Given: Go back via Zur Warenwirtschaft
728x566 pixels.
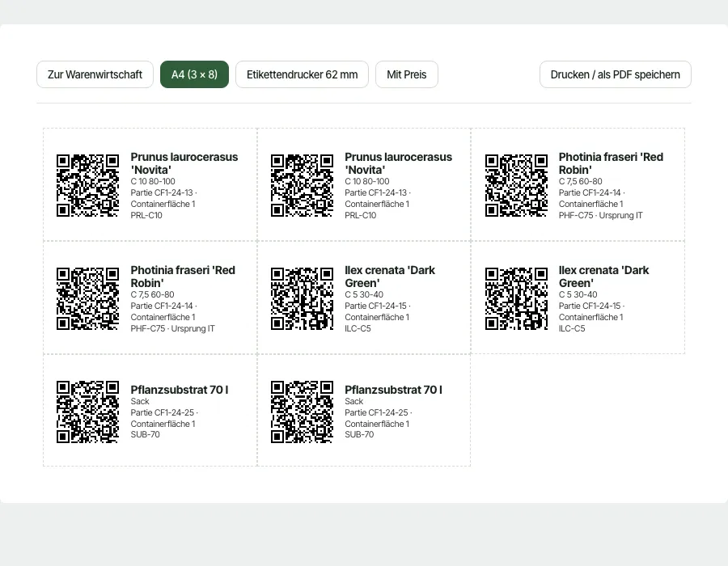Looking at the screenshot, I should pyautogui.click(x=95, y=74).
